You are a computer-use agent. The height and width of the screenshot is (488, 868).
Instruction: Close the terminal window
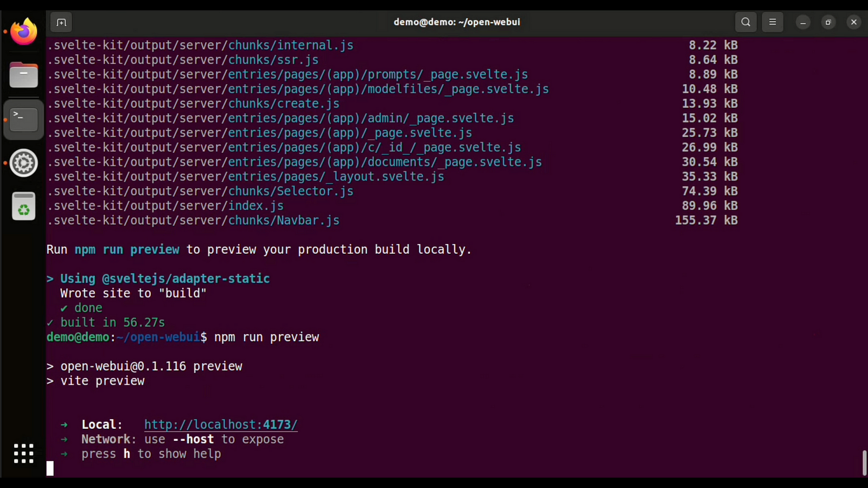pyautogui.click(x=854, y=22)
